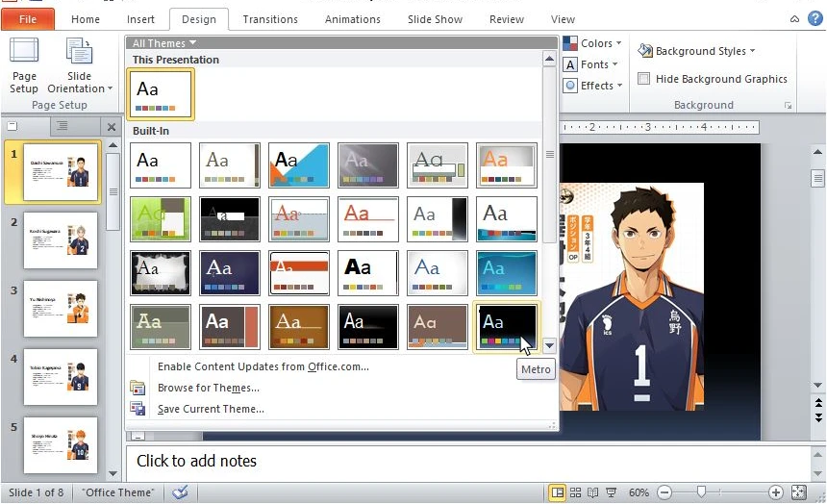Click the 60% zoom level

click(x=639, y=492)
